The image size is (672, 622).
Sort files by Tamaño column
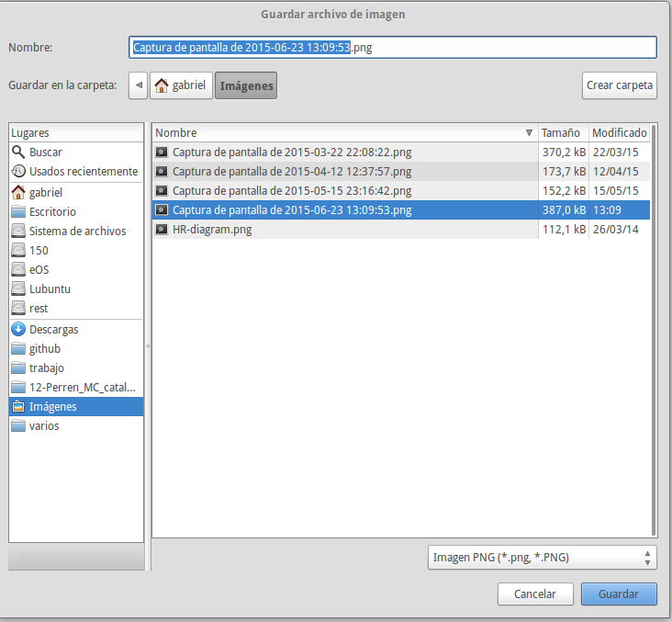click(563, 133)
